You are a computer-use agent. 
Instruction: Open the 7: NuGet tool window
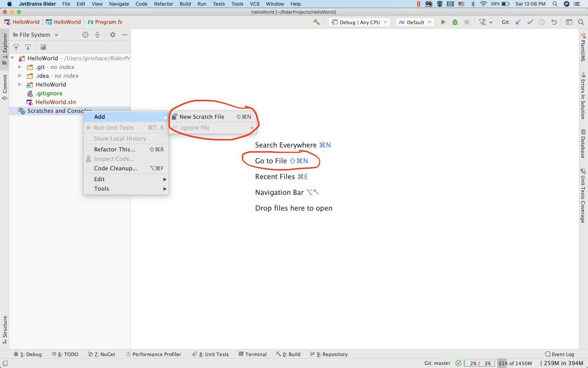click(101, 354)
